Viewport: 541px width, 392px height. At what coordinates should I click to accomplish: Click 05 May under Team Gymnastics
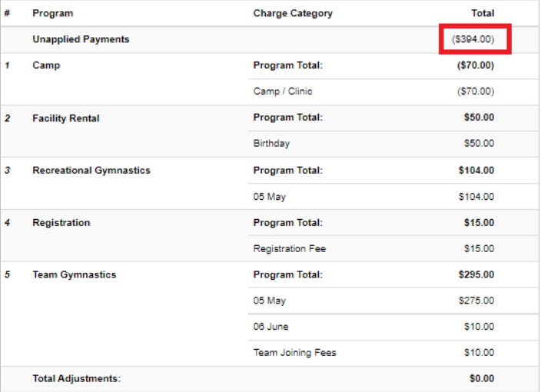(270, 301)
